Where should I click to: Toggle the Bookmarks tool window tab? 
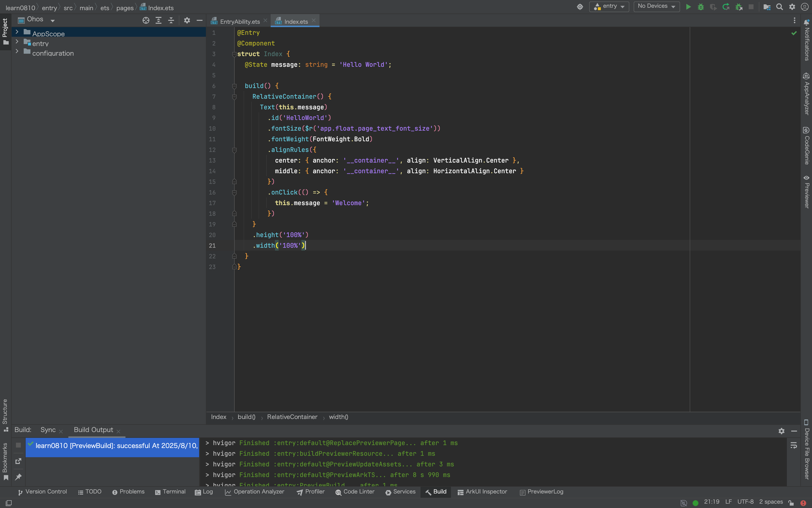[5, 462]
